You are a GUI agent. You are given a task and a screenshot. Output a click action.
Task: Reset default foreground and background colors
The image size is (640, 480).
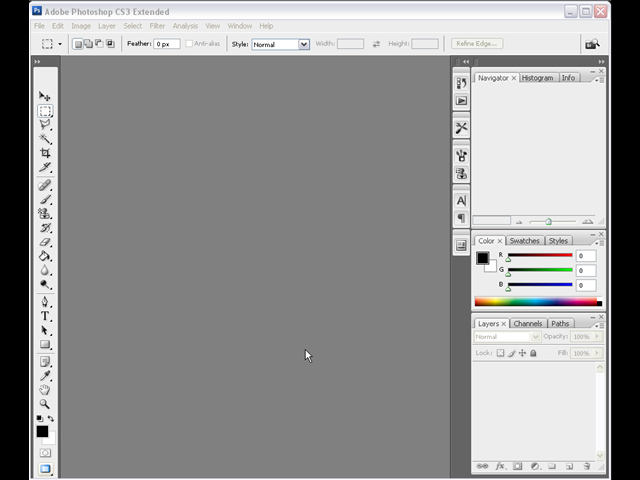point(40,418)
